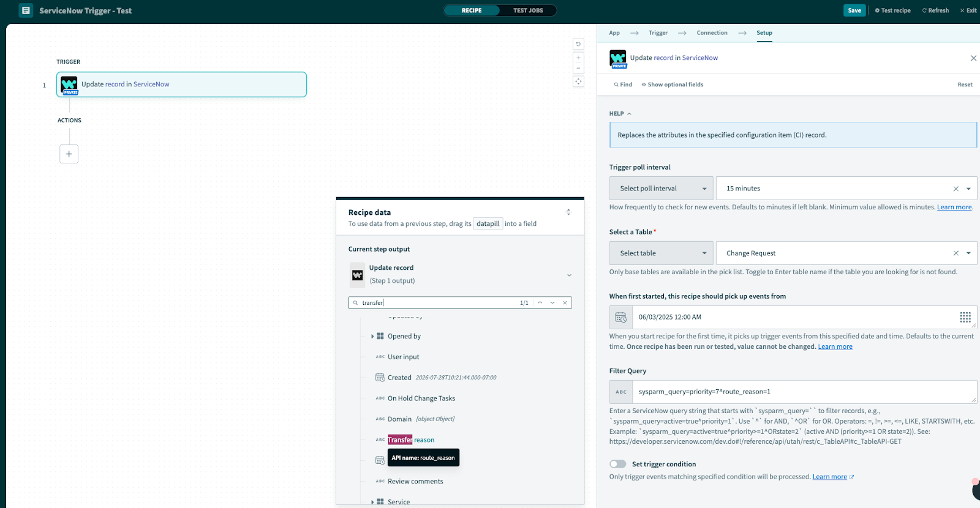Zoom out the recipe canvas
980x508 pixels.
[x=578, y=68]
